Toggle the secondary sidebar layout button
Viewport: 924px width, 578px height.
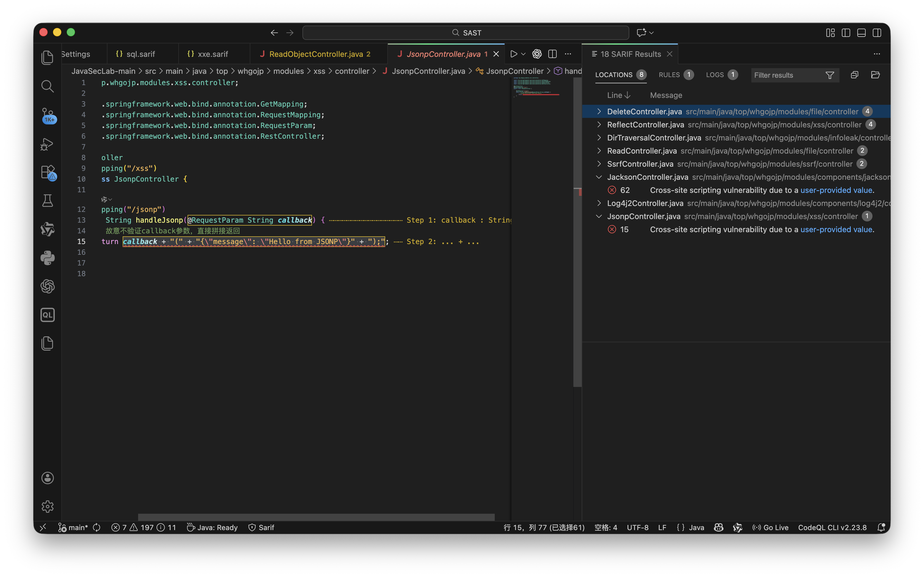click(x=877, y=33)
